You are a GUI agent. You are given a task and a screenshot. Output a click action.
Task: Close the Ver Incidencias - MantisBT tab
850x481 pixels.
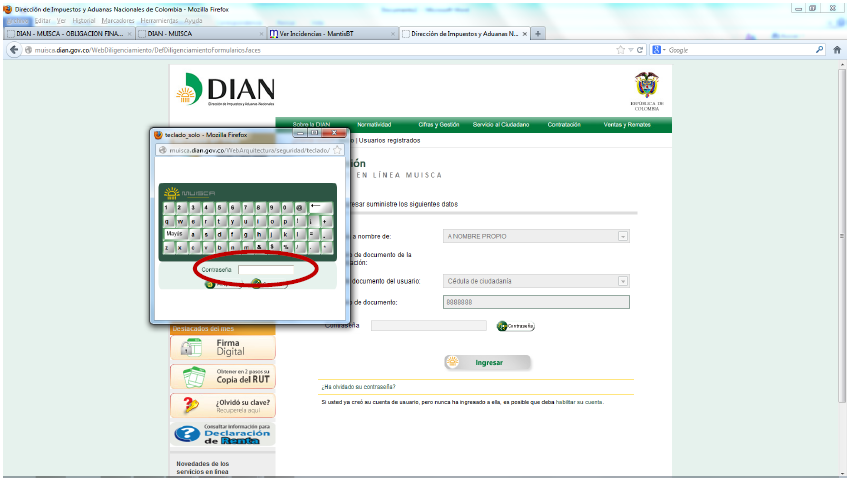[x=393, y=34]
